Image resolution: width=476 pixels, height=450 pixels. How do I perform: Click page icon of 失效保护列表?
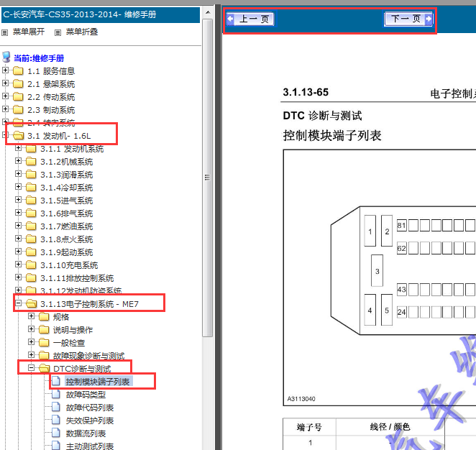(x=56, y=420)
